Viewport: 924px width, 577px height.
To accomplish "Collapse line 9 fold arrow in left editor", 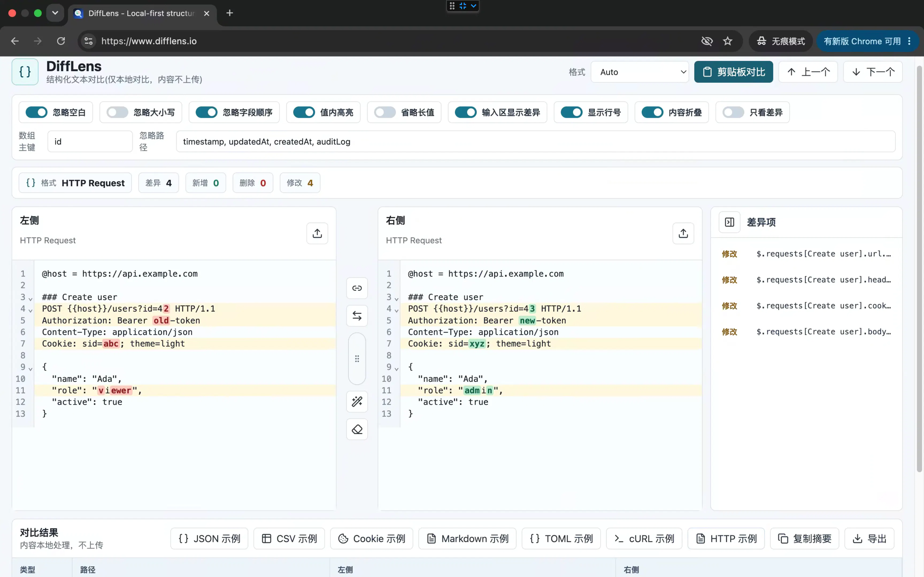I will click(x=30, y=369).
